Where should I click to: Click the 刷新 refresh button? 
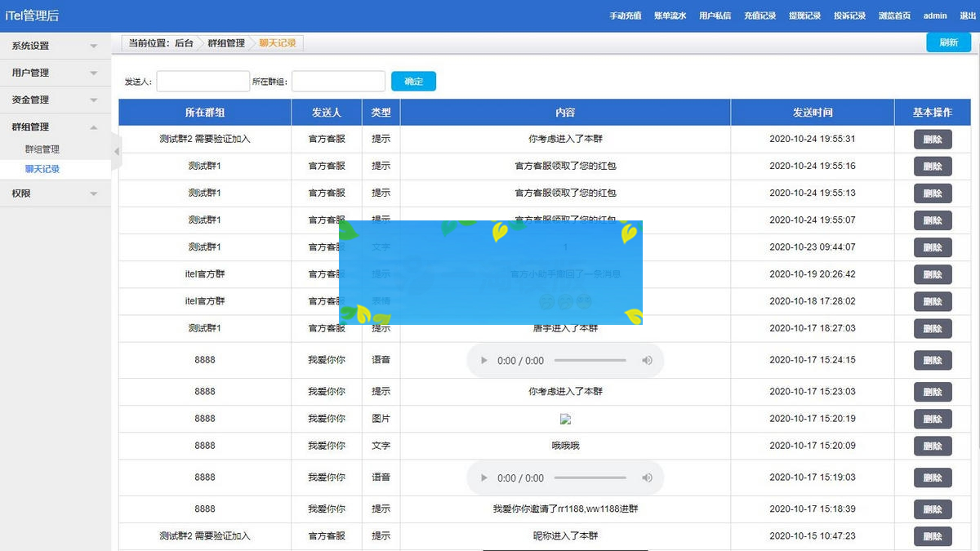point(948,41)
